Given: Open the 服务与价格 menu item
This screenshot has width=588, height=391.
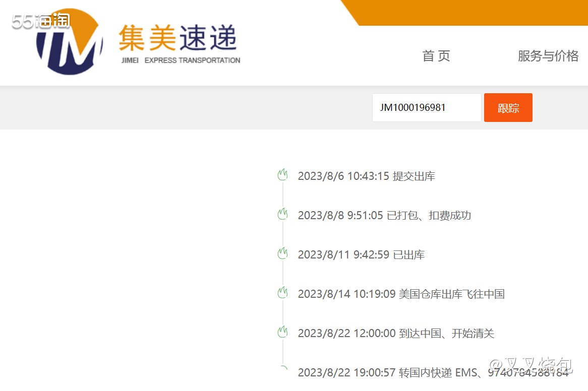Looking at the screenshot, I should (547, 56).
